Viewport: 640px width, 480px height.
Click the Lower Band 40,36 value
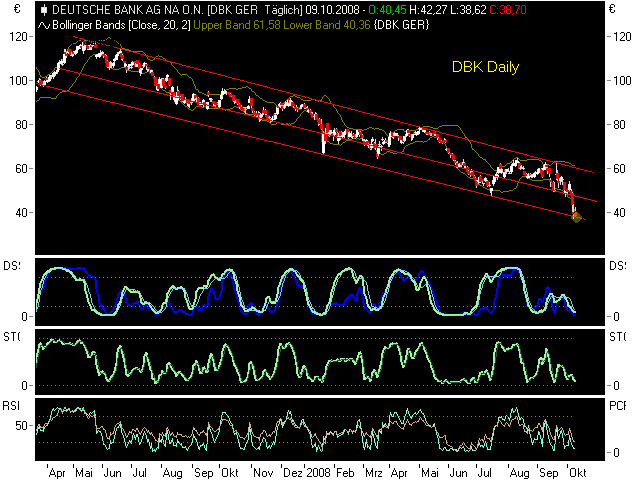(327, 25)
